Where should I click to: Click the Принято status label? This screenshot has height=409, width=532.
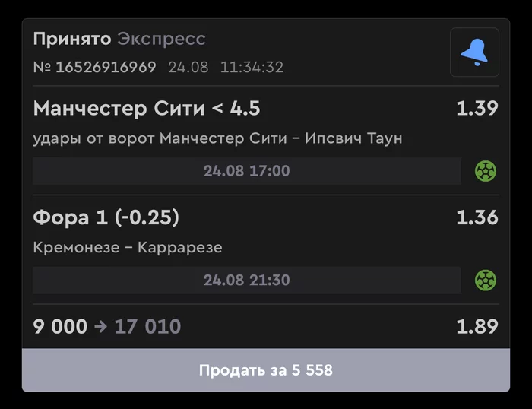point(71,39)
